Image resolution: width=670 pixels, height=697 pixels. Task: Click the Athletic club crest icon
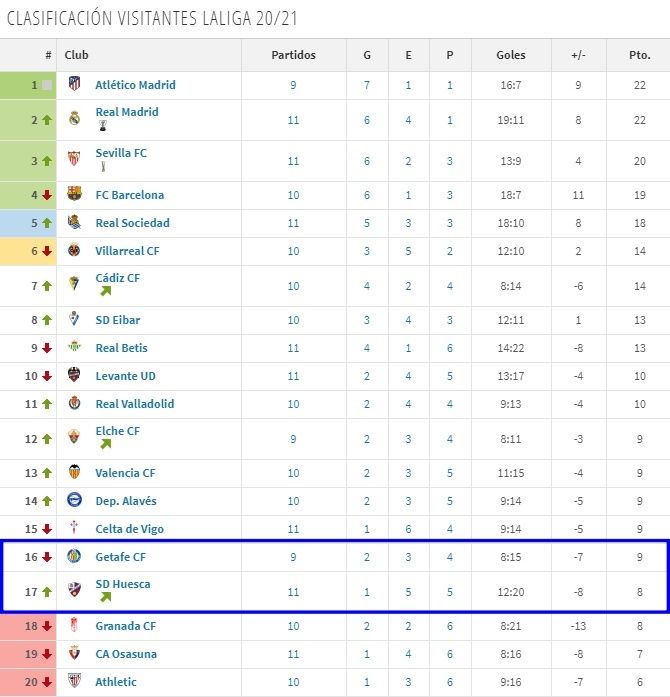(x=74, y=682)
